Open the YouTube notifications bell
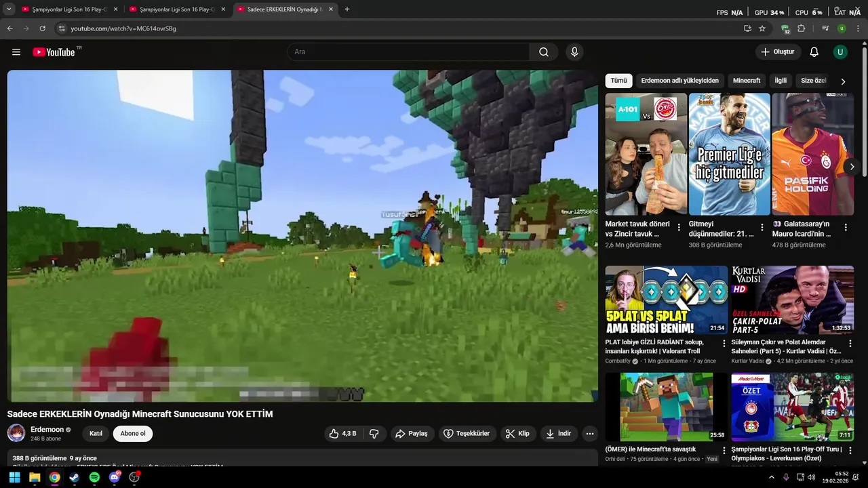The image size is (868, 488). pyautogui.click(x=814, y=52)
